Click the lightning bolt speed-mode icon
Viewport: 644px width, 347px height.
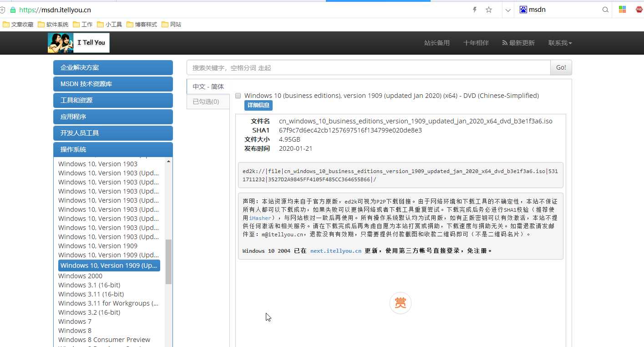pos(475,10)
